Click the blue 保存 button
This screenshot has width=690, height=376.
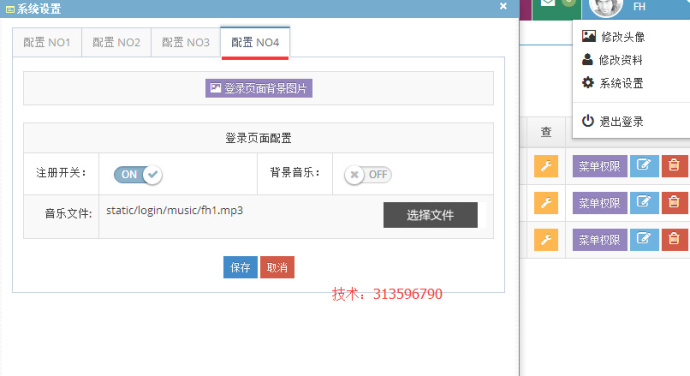coord(240,267)
